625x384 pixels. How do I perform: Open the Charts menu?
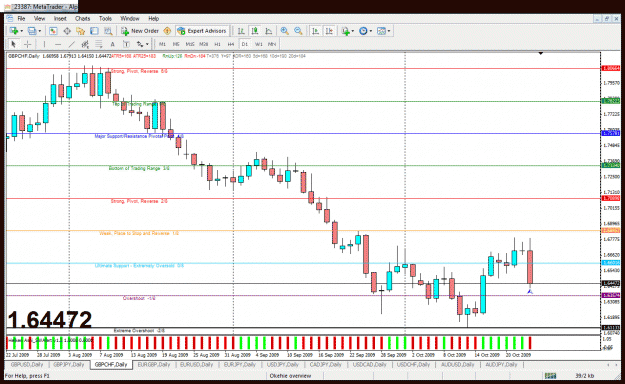[82, 18]
